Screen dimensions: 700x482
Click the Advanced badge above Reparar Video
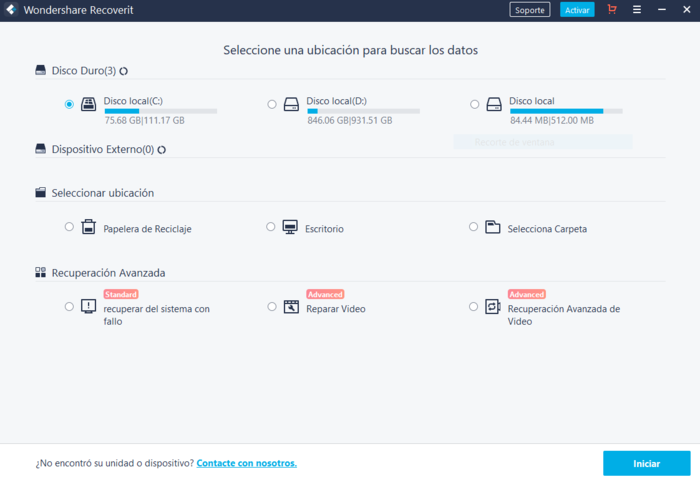click(325, 294)
